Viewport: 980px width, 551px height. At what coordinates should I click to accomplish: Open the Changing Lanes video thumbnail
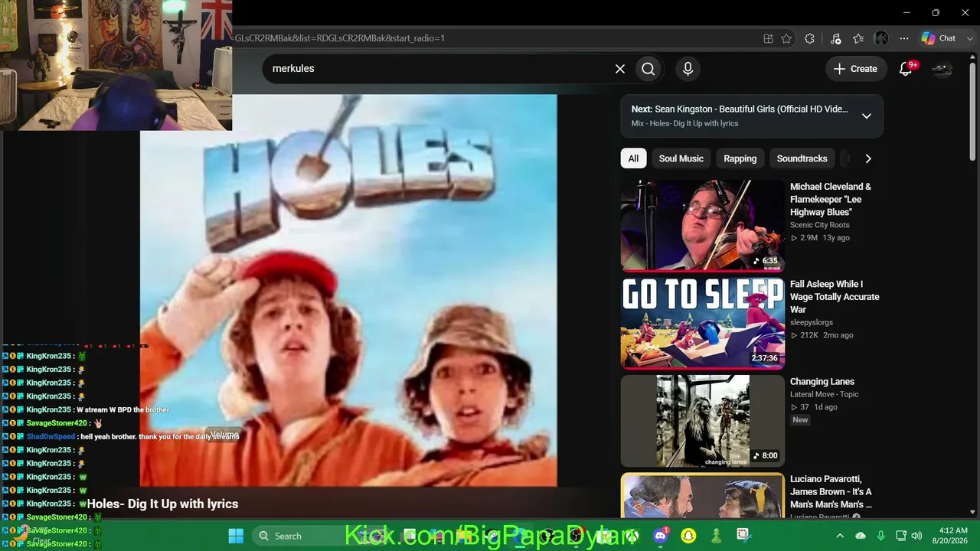(x=703, y=420)
